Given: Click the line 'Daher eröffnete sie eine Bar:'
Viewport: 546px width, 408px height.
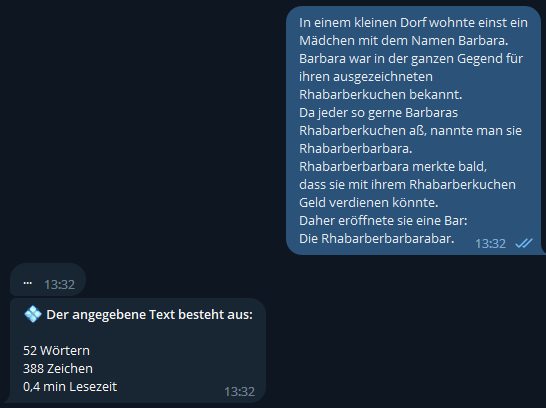Looking at the screenshot, I should pyautogui.click(x=383, y=221).
